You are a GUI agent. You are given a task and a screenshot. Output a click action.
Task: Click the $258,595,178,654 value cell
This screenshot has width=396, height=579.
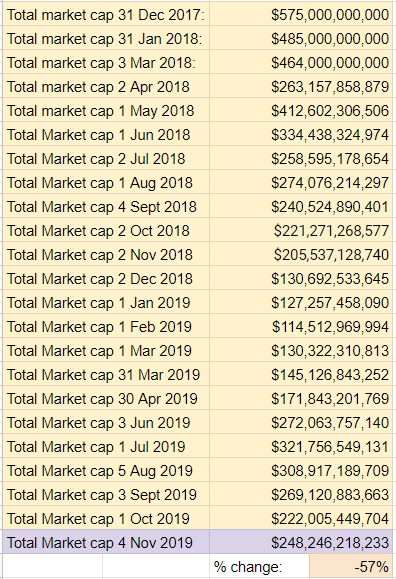tap(301, 159)
